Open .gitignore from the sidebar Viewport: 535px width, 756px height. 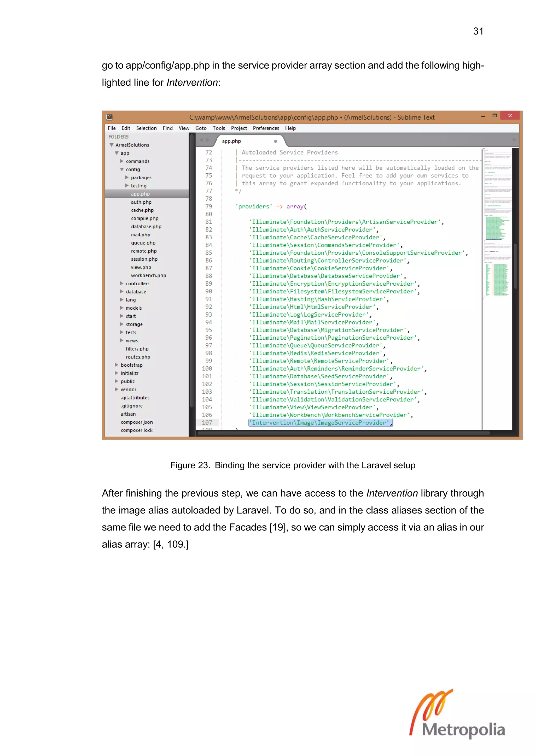click(x=131, y=406)
